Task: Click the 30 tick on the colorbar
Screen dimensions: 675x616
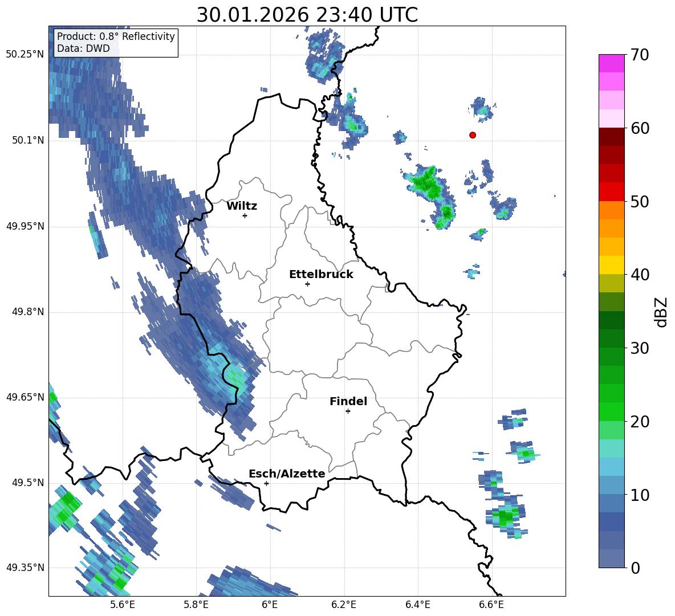Action: coord(640,348)
